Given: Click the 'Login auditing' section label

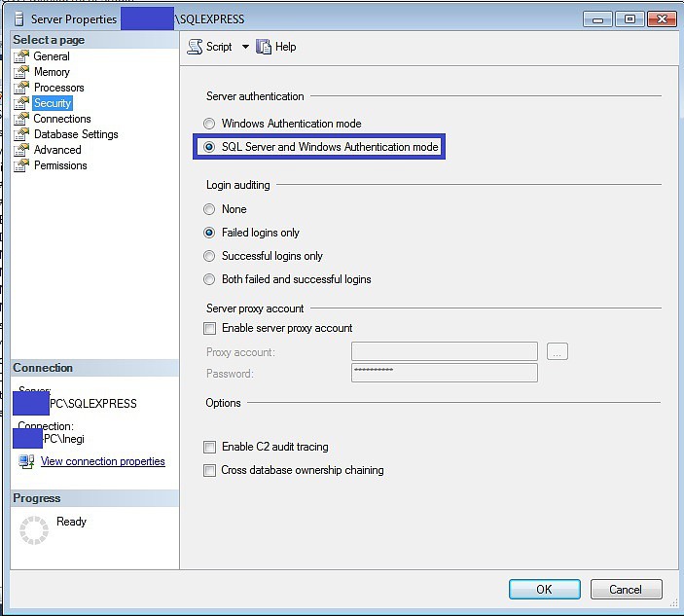Looking at the screenshot, I should point(238,185).
